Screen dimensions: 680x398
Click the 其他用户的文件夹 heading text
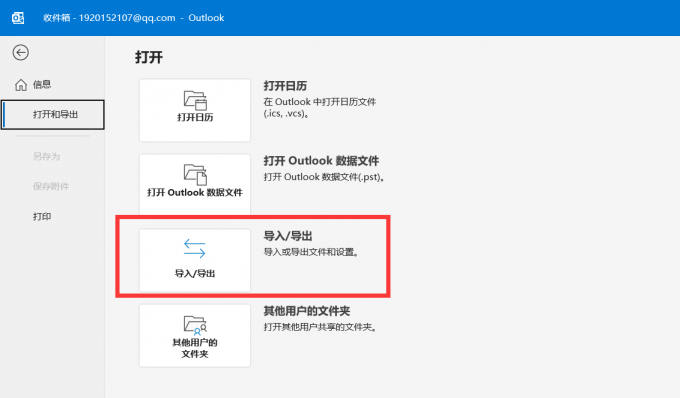(x=307, y=311)
